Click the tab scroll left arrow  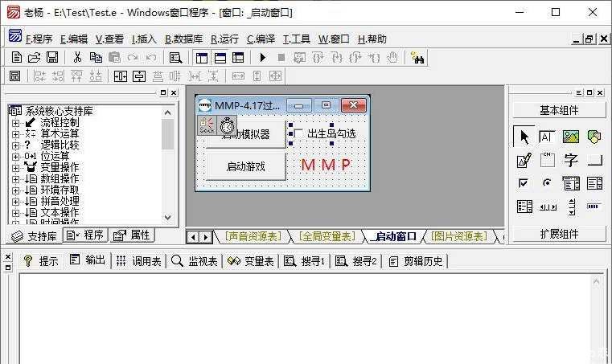click(x=193, y=237)
